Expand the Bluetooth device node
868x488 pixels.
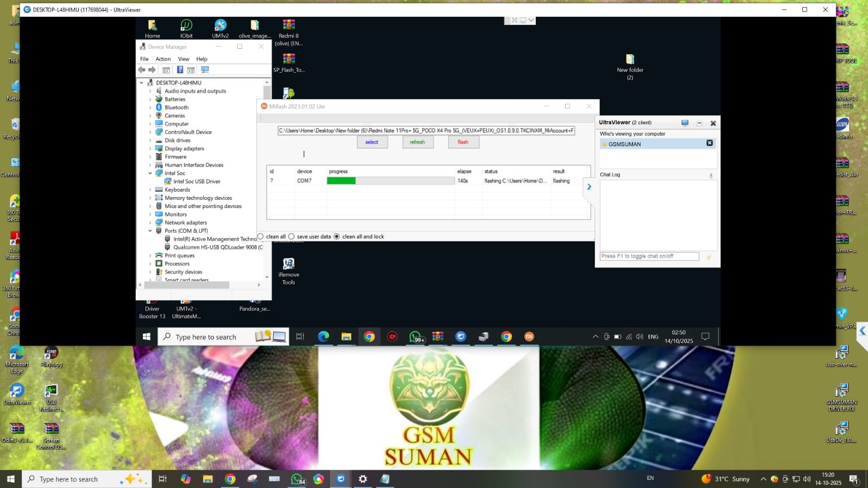150,107
